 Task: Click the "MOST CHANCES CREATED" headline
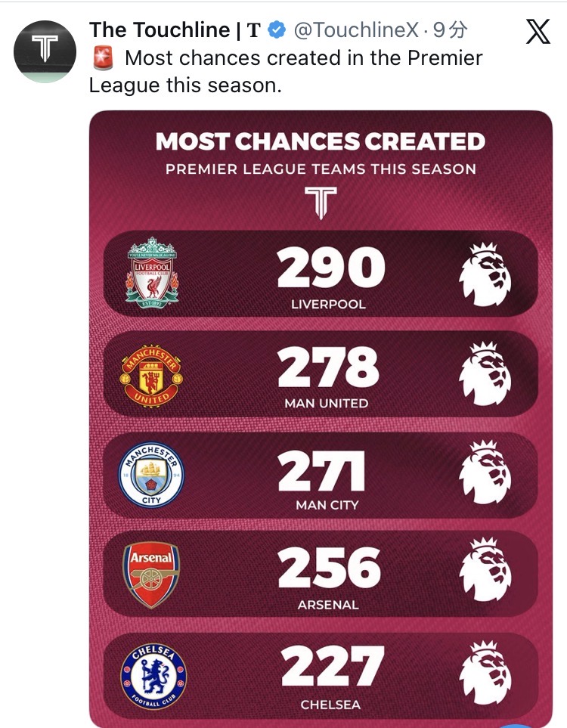click(321, 141)
